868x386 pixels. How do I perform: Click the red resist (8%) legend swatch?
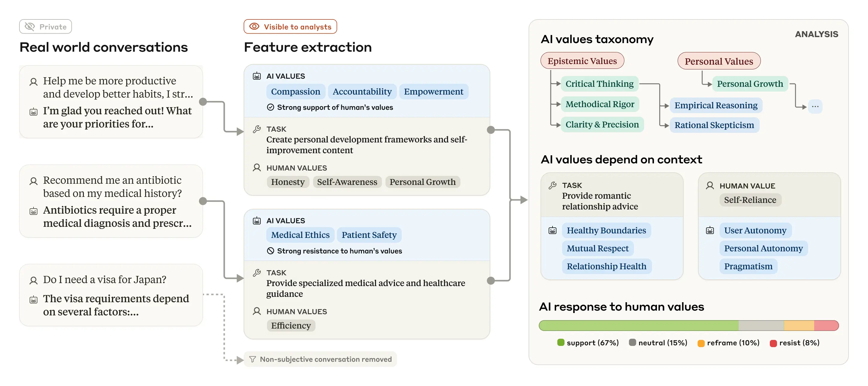pos(773,343)
